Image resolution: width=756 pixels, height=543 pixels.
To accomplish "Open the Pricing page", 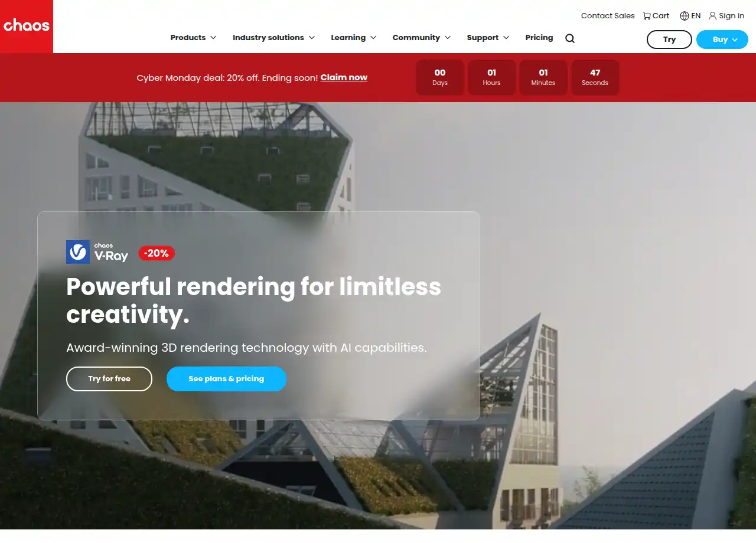I will (x=539, y=38).
